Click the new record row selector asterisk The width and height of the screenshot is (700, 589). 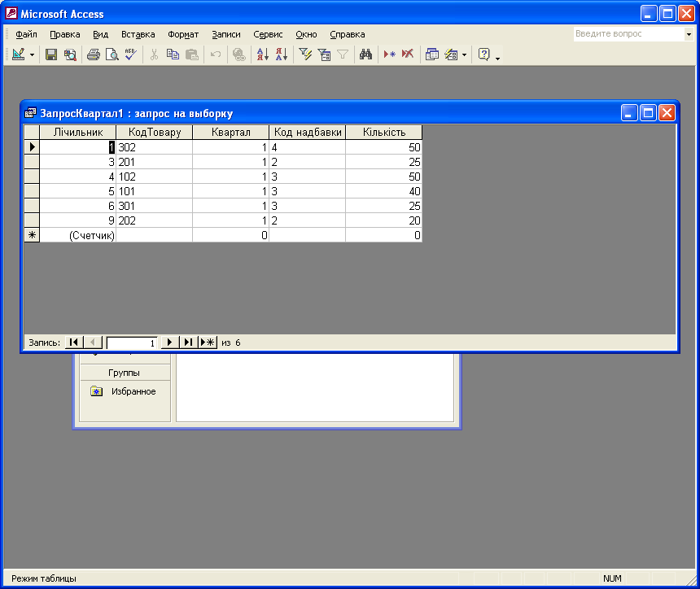(32, 235)
